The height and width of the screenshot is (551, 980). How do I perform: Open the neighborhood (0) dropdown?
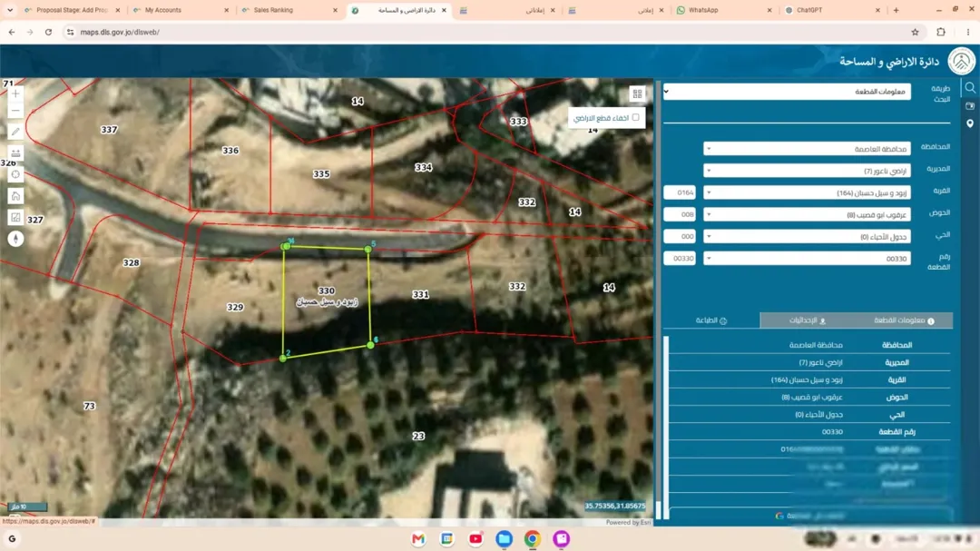click(x=807, y=236)
